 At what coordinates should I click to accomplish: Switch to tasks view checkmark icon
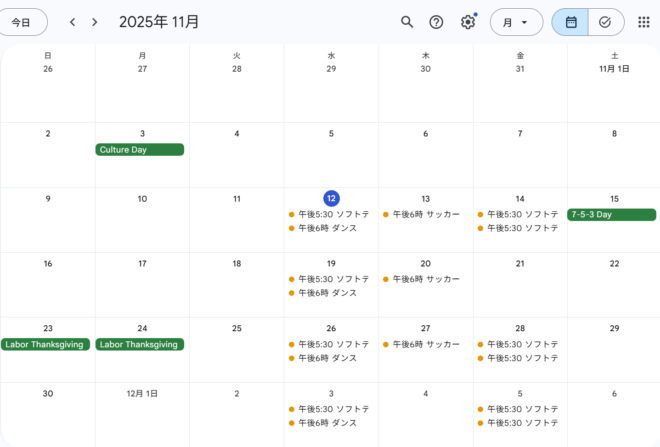(x=605, y=22)
